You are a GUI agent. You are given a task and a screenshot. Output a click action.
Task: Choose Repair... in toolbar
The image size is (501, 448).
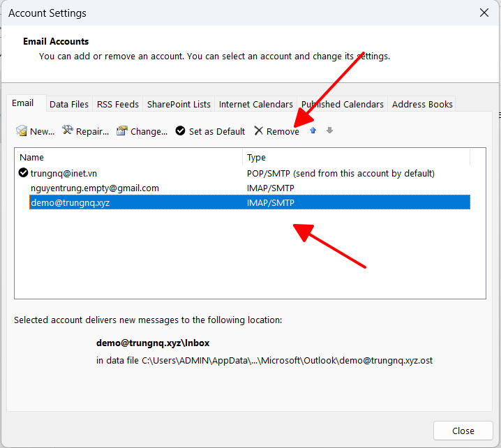click(92, 131)
